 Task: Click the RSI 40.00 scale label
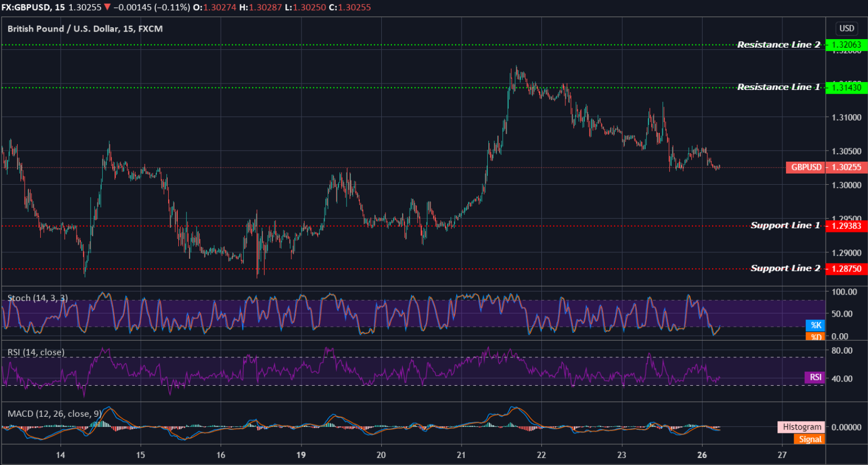(842, 378)
